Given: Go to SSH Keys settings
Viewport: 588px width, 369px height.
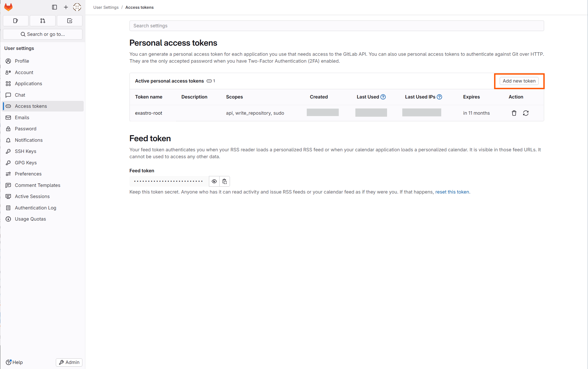Looking at the screenshot, I should click(x=26, y=151).
